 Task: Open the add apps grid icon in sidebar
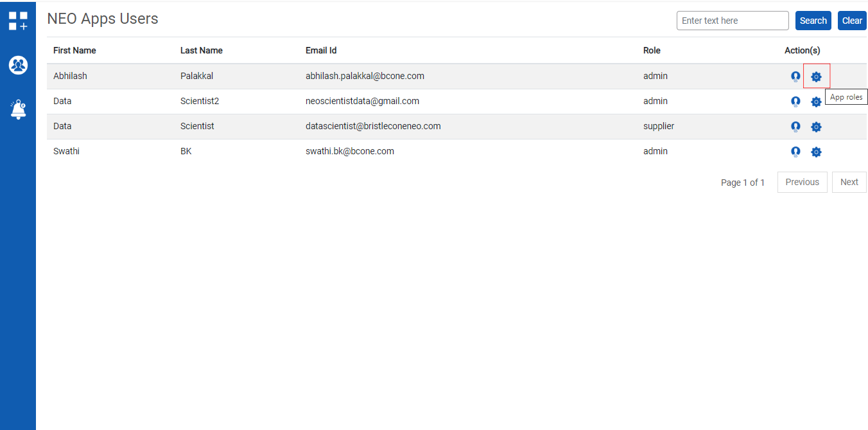pyautogui.click(x=18, y=21)
